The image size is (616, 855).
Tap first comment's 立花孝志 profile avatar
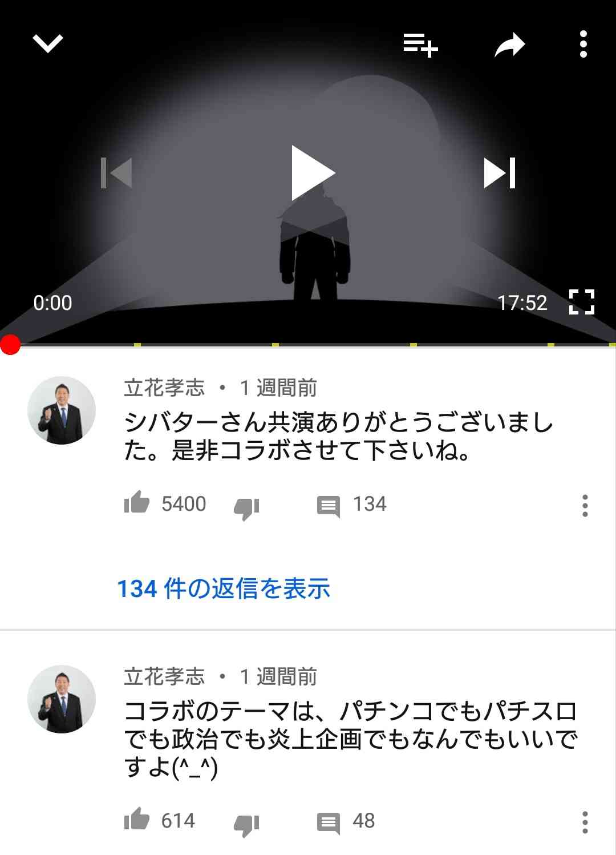pos(62,410)
